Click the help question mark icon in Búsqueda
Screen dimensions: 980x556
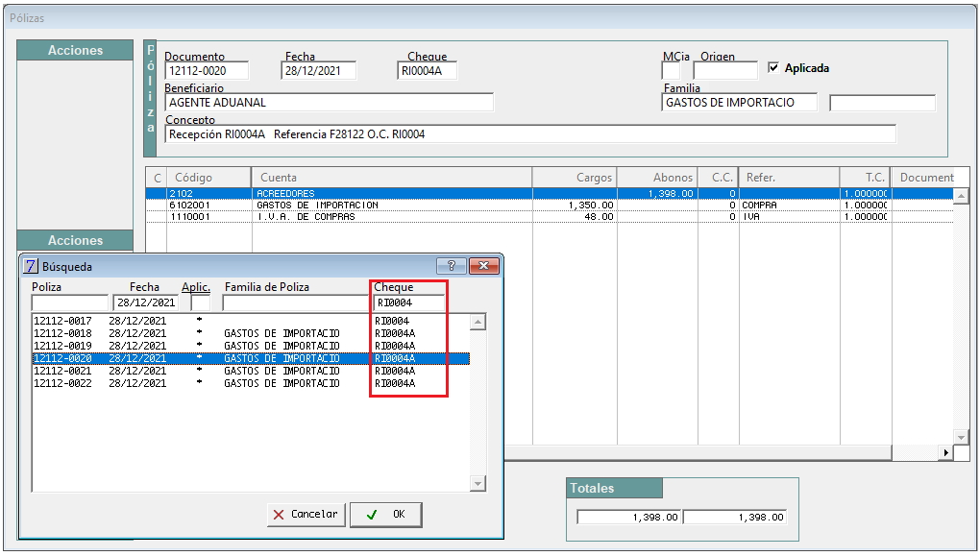coord(452,265)
